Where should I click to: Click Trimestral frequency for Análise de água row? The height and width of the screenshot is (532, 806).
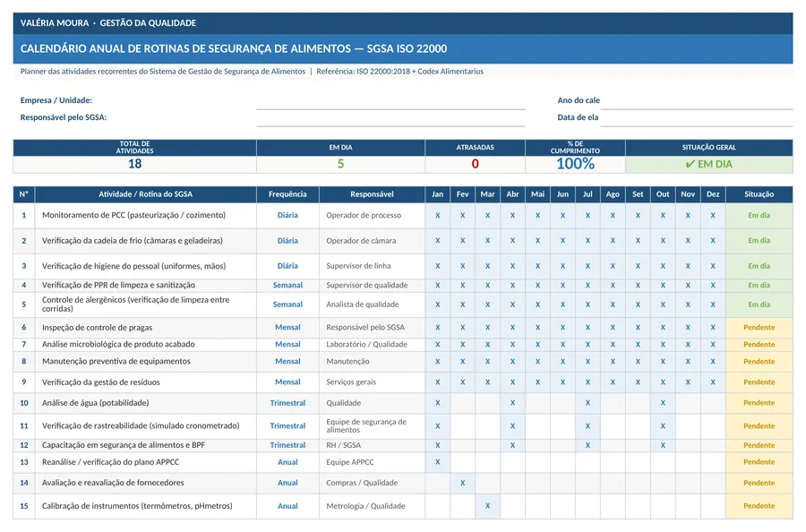(287, 403)
